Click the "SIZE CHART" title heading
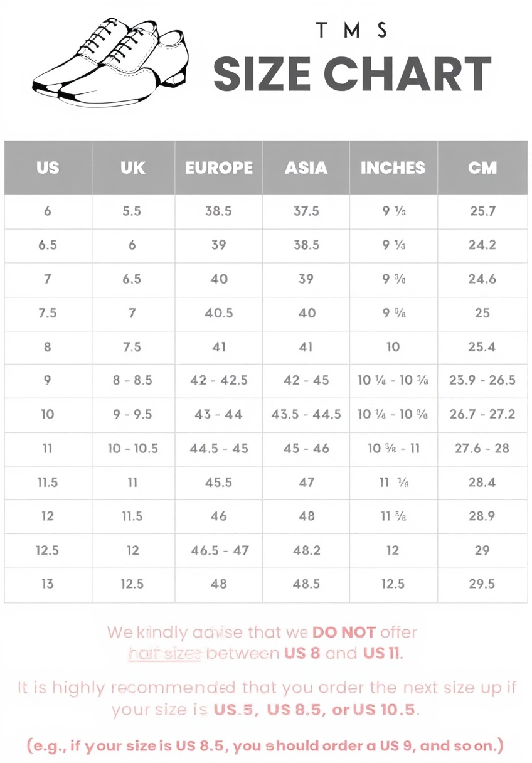This screenshot has width=532, height=763. [352, 74]
